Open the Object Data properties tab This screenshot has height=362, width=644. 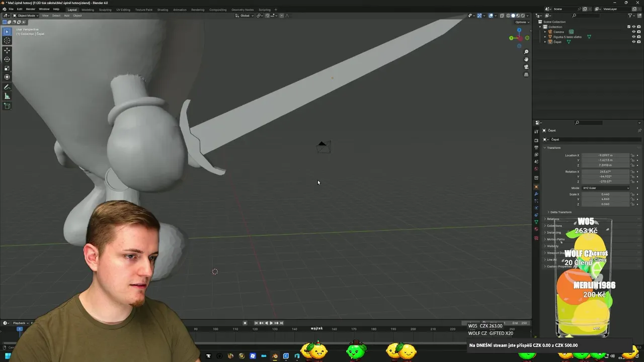536,222
